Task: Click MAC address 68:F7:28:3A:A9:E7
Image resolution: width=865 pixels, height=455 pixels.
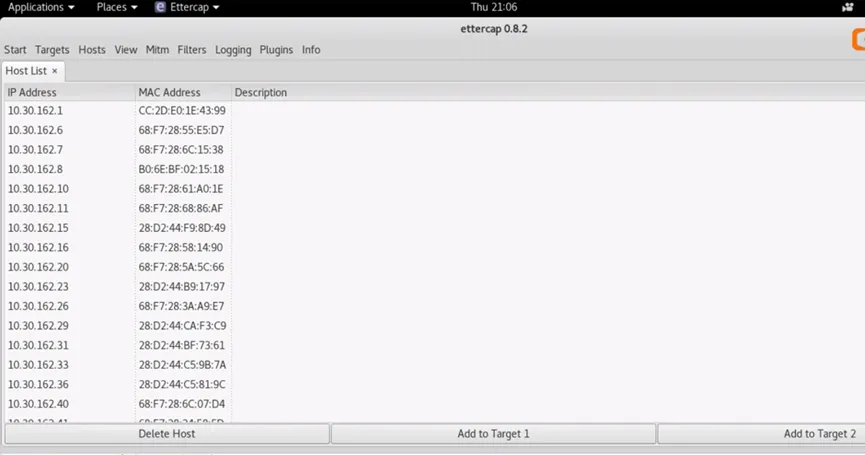Action: pos(181,306)
